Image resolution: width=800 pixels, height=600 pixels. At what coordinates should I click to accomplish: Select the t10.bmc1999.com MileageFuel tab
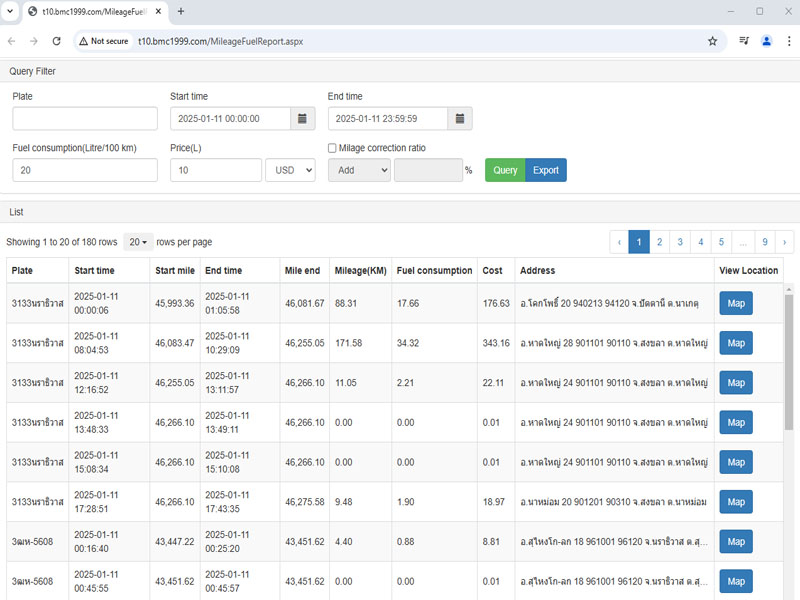[94, 11]
